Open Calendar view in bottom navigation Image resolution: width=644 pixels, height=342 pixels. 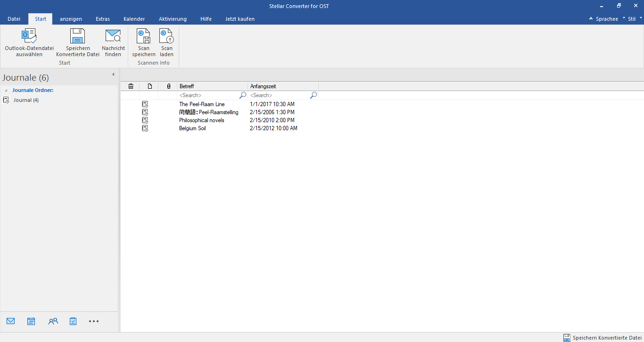tap(31, 321)
